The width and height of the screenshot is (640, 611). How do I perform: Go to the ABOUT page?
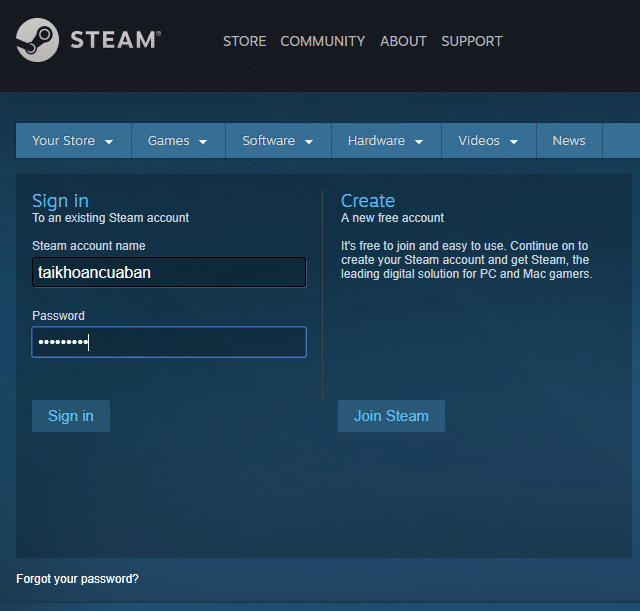[x=403, y=41]
